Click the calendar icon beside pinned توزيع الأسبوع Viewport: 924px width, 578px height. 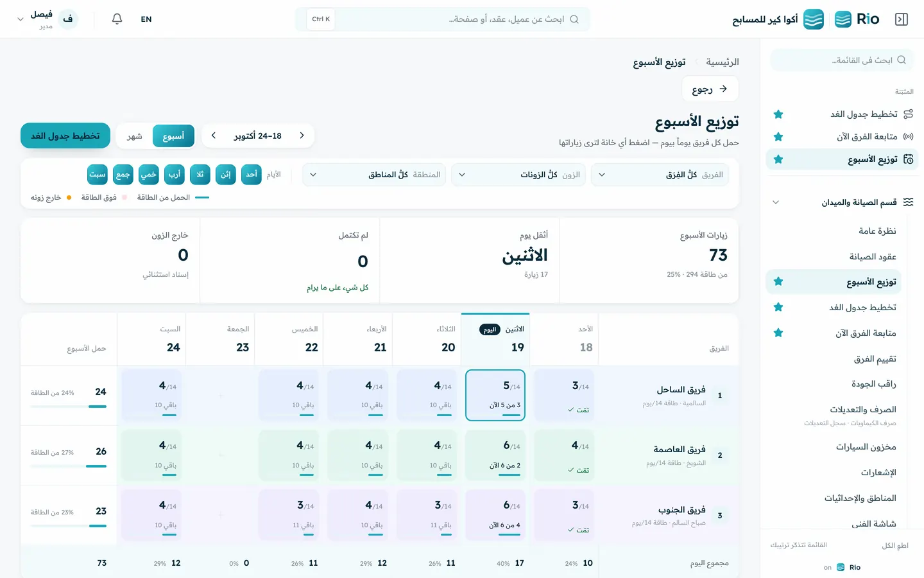pyautogui.click(x=908, y=159)
